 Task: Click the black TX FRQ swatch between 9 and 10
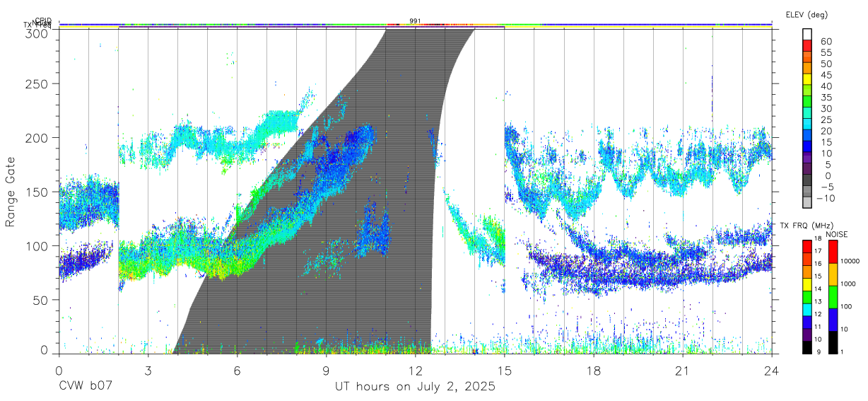(x=807, y=347)
